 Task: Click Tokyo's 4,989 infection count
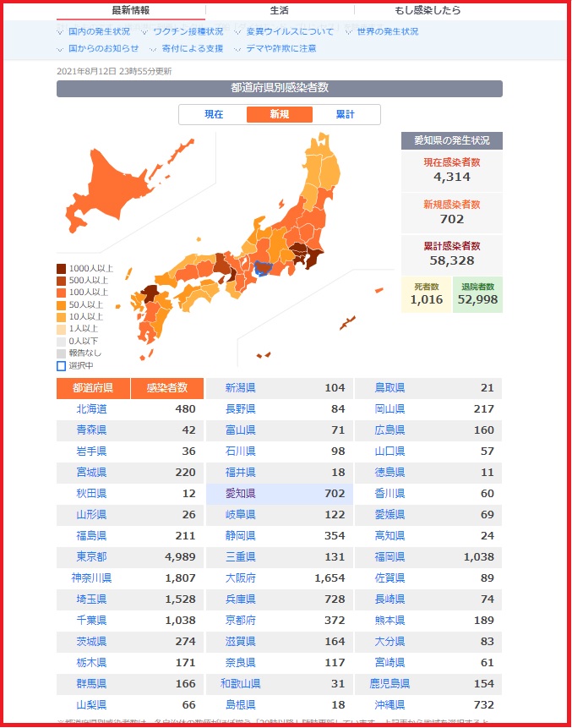pos(180,556)
